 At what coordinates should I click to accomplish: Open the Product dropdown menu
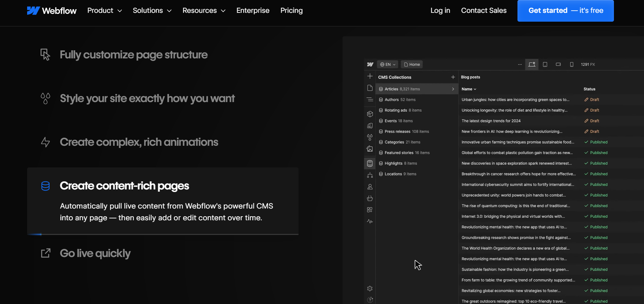[105, 11]
